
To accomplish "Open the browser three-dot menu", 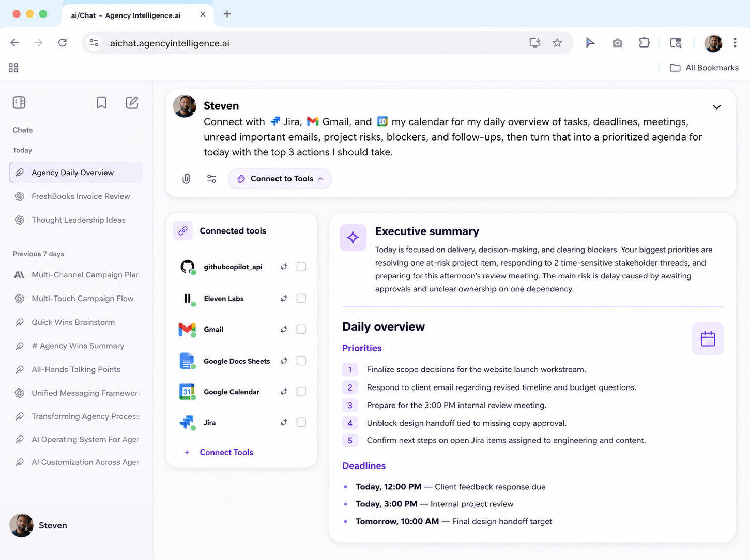I will coord(735,43).
